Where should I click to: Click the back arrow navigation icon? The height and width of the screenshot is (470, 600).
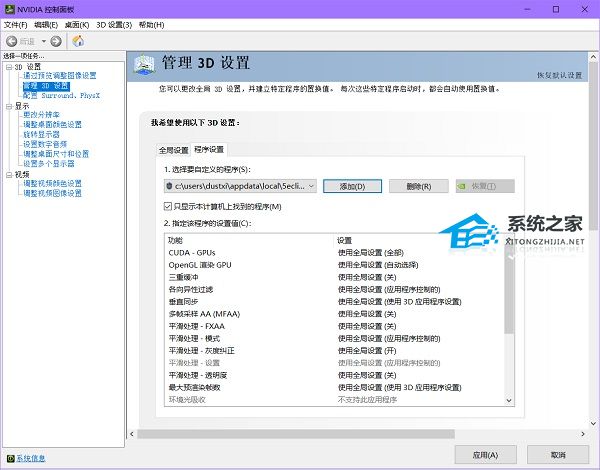coord(11,41)
